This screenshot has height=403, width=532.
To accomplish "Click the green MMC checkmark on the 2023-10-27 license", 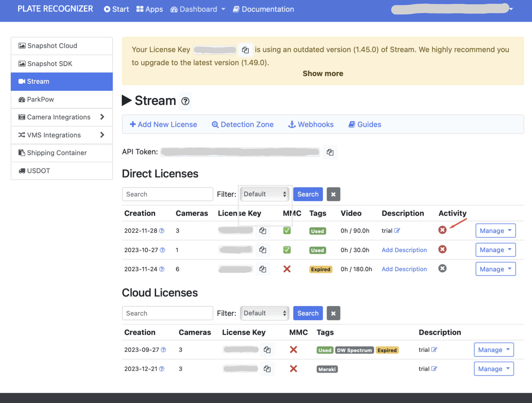I will click(x=287, y=250).
